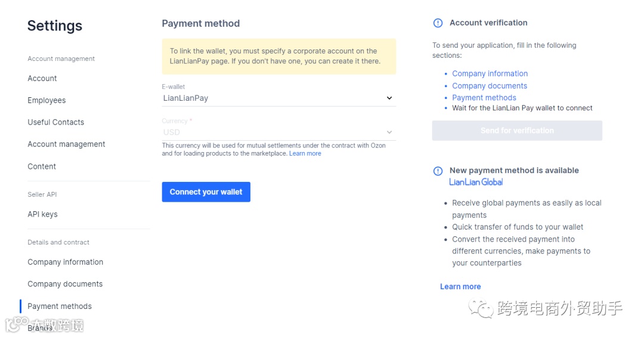
Task: Click the Account verification info icon
Action: (438, 23)
